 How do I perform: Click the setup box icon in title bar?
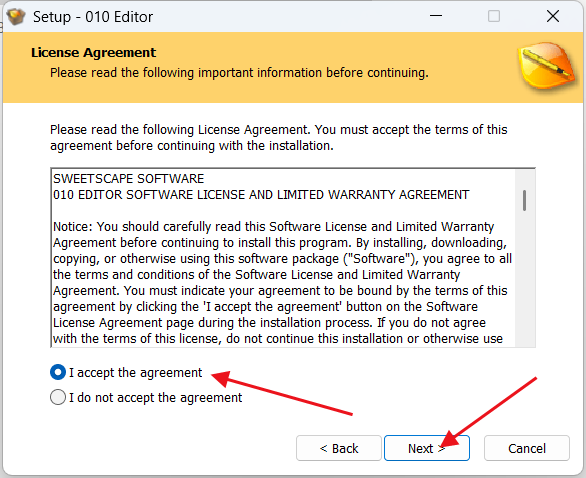[16, 16]
